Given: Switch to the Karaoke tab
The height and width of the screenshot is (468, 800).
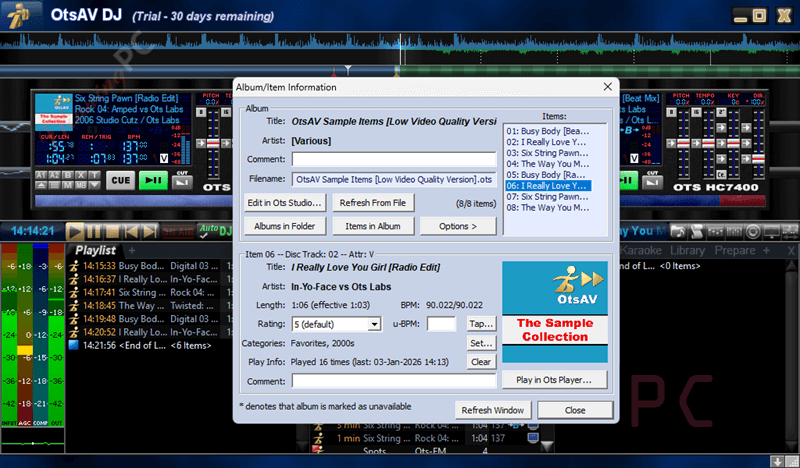Looking at the screenshot, I should (x=641, y=250).
